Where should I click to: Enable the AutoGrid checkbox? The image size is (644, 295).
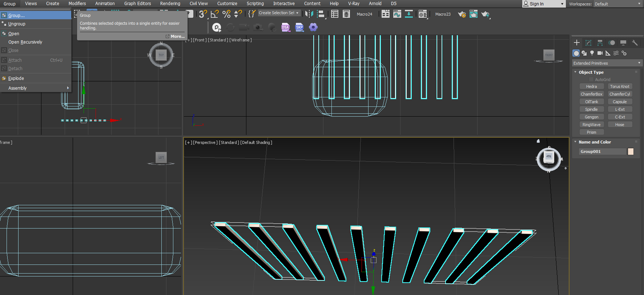591,80
